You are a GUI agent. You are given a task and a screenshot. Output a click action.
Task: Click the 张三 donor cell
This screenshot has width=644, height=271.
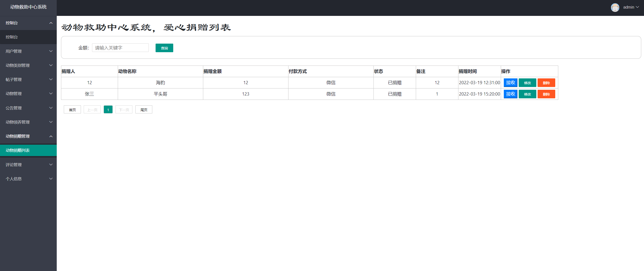pyautogui.click(x=90, y=94)
